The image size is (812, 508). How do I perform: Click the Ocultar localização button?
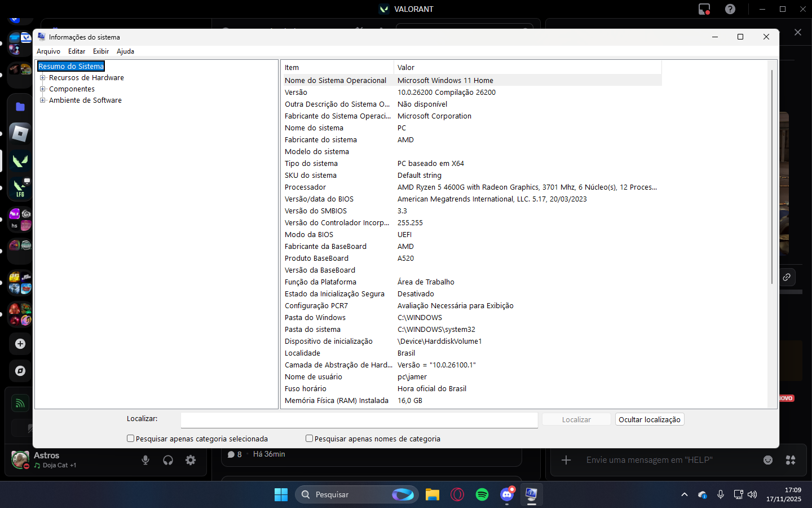650,419
